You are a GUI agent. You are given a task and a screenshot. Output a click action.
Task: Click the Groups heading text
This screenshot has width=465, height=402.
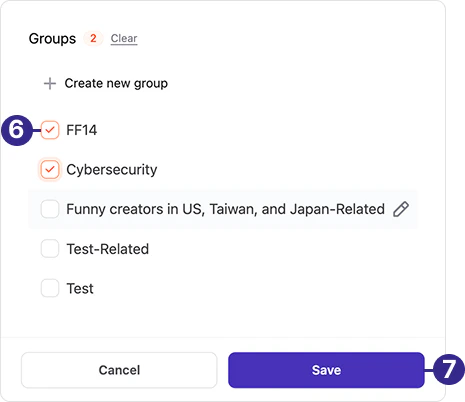[52, 39]
